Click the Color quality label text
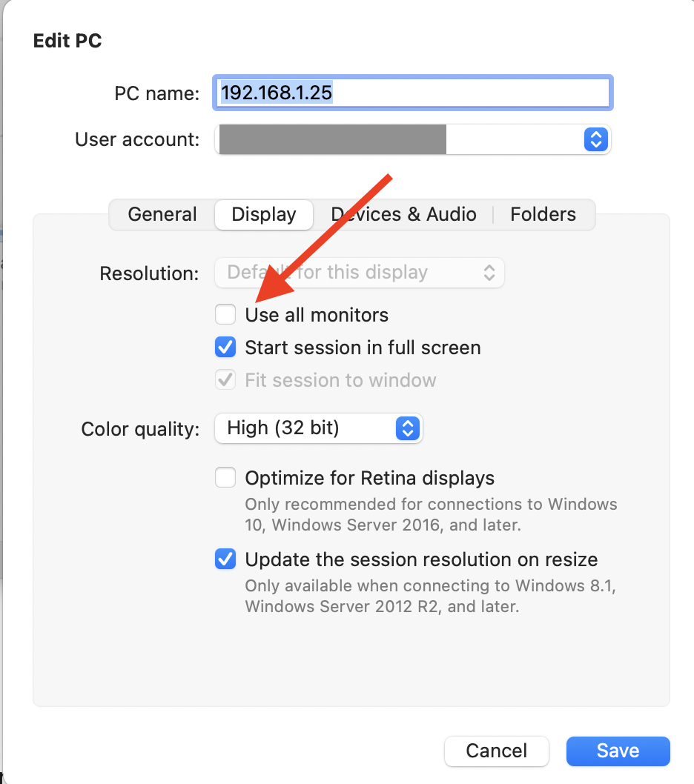This screenshot has width=694, height=784. [x=140, y=430]
